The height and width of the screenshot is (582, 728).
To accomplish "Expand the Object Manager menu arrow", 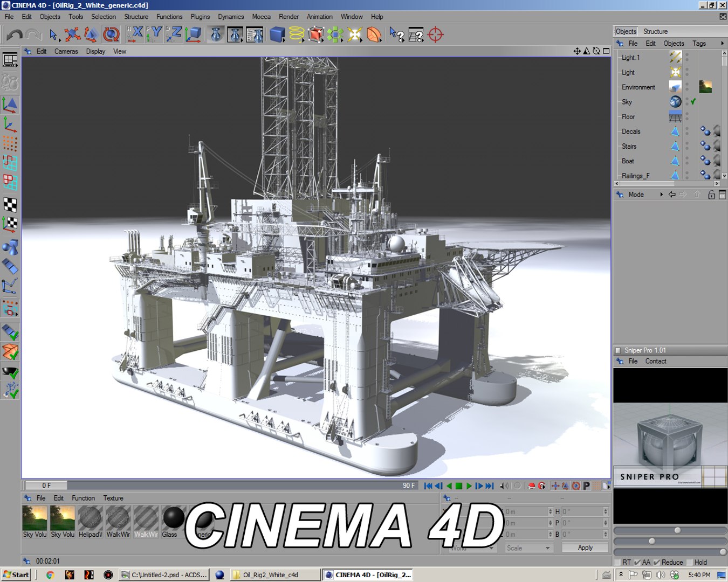I will click(x=722, y=44).
